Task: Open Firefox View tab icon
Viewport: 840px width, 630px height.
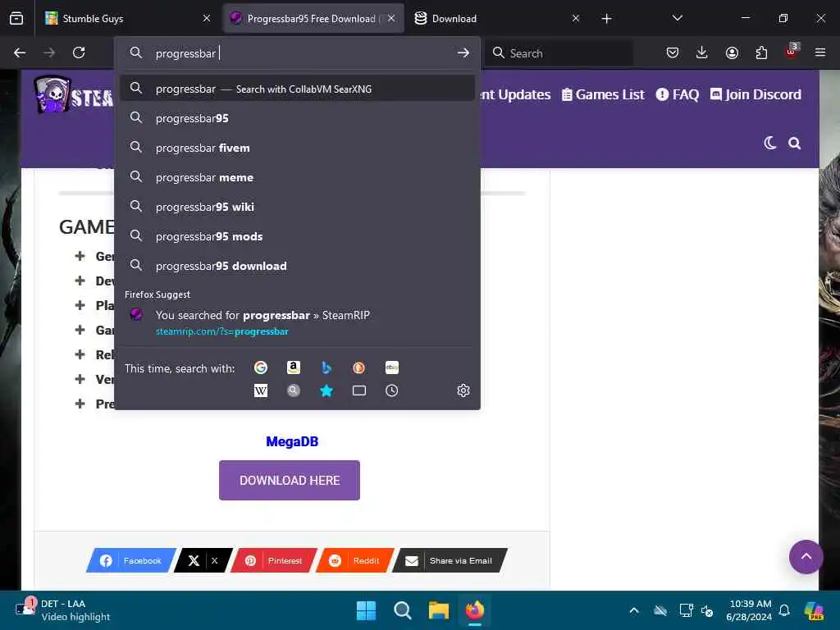Action: (16, 19)
